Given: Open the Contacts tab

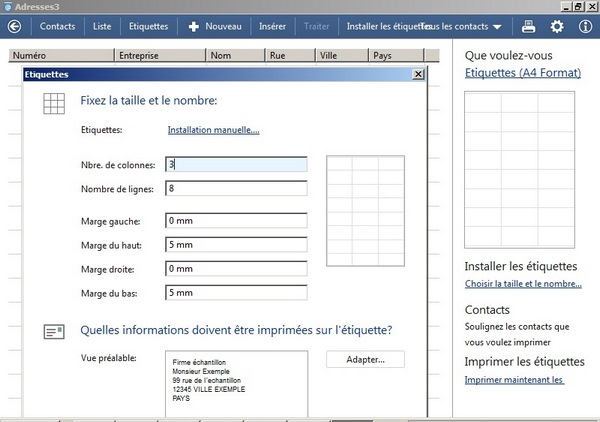Looking at the screenshot, I should tap(57, 26).
